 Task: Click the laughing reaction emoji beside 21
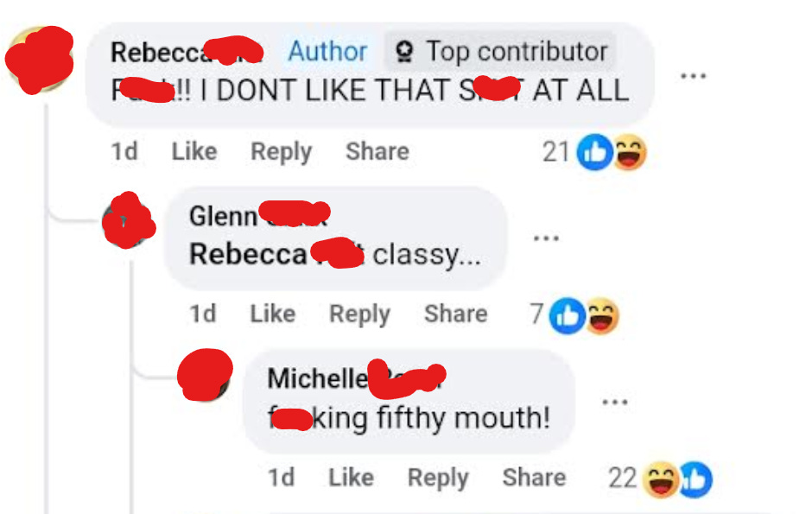(x=630, y=152)
